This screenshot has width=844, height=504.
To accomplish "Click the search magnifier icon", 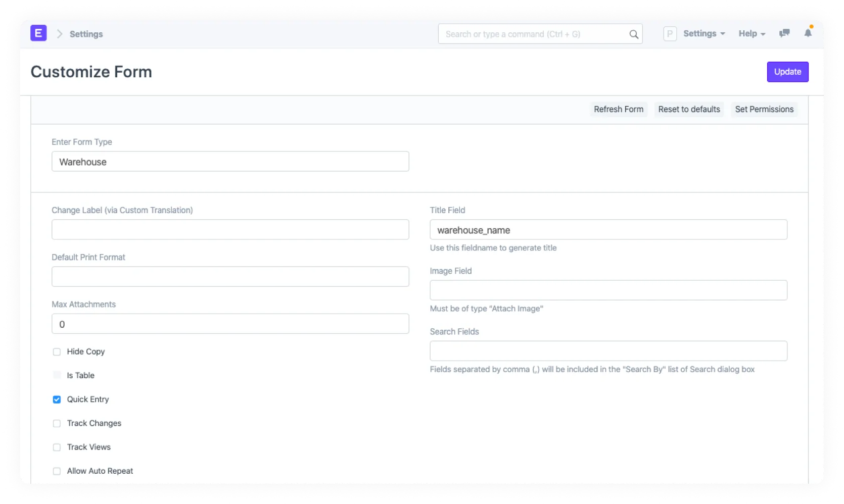I will (x=633, y=34).
